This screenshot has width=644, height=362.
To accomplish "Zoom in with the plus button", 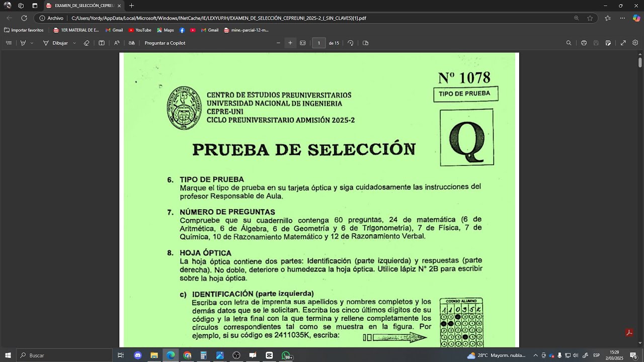I will tap(290, 43).
